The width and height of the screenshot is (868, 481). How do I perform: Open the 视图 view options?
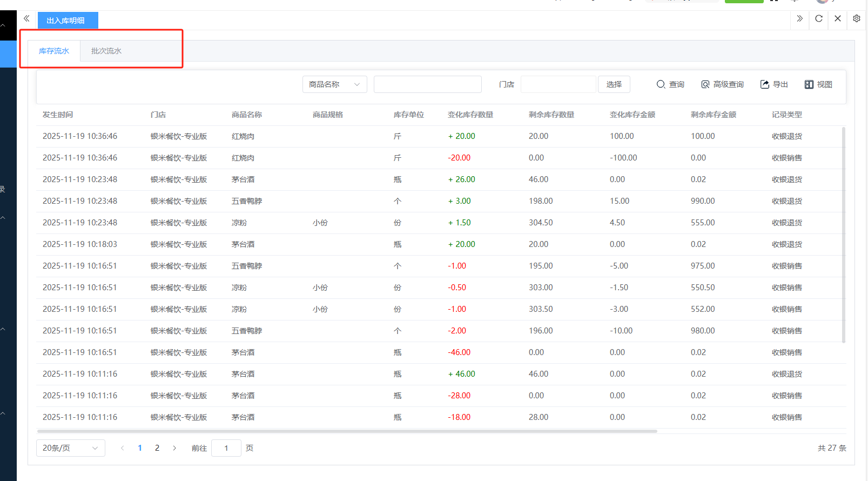[x=818, y=85]
